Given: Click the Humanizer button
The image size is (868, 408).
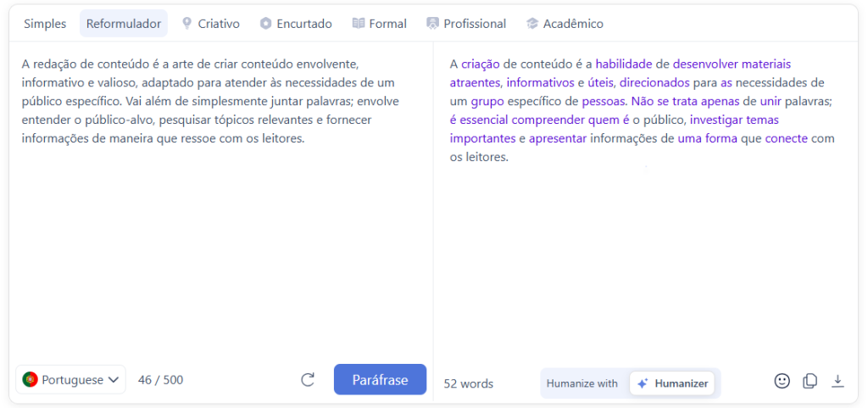Looking at the screenshot, I should pos(672,383).
